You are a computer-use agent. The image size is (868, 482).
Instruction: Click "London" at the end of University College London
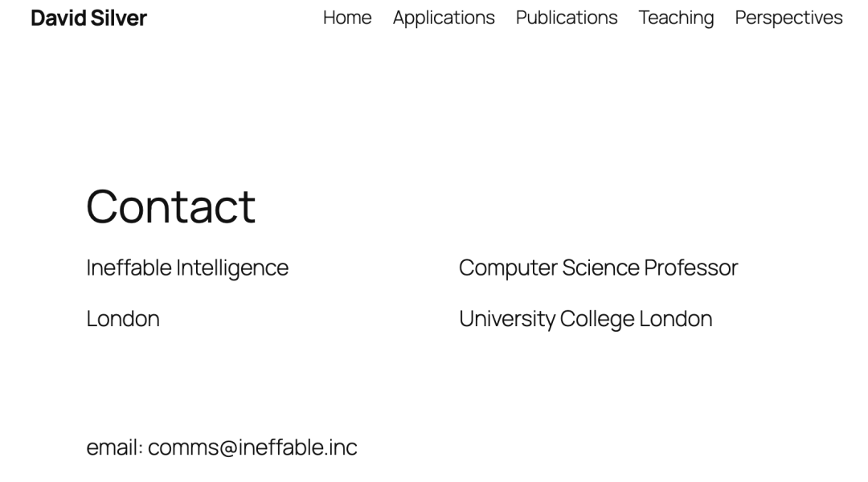pos(676,319)
